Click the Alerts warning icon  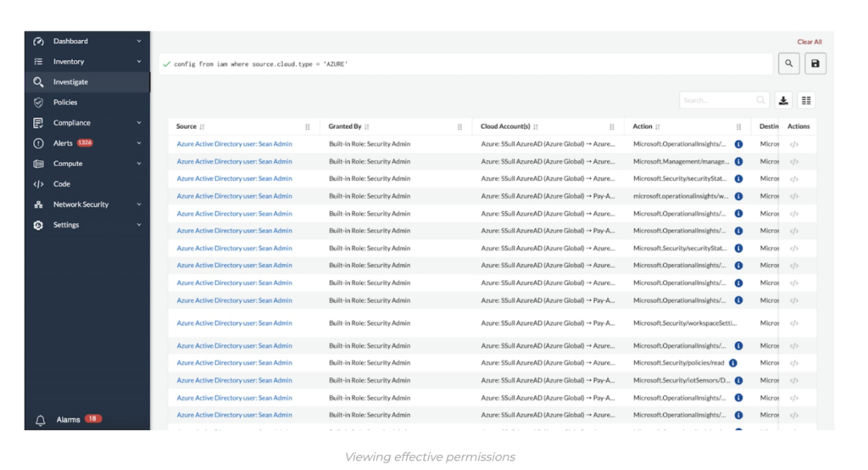pos(38,143)
